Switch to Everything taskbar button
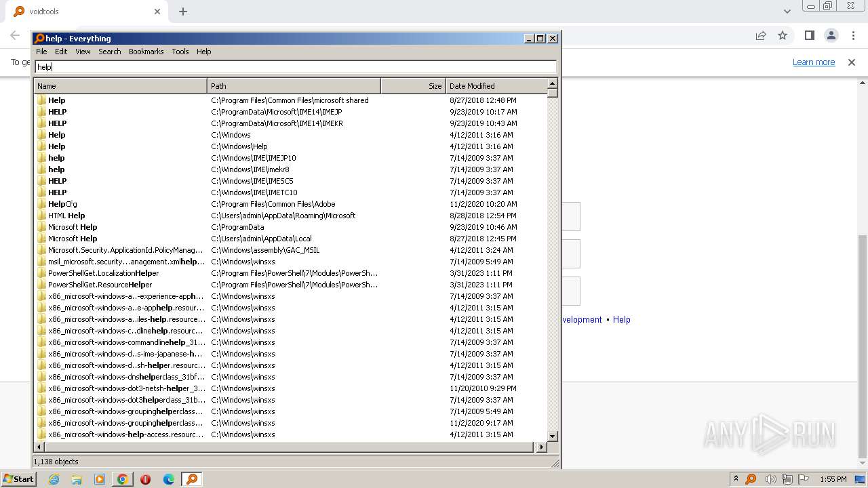Image resolution: width=868 pixels, height=488 pixels. pyautogui.click(x=192, y=479)
